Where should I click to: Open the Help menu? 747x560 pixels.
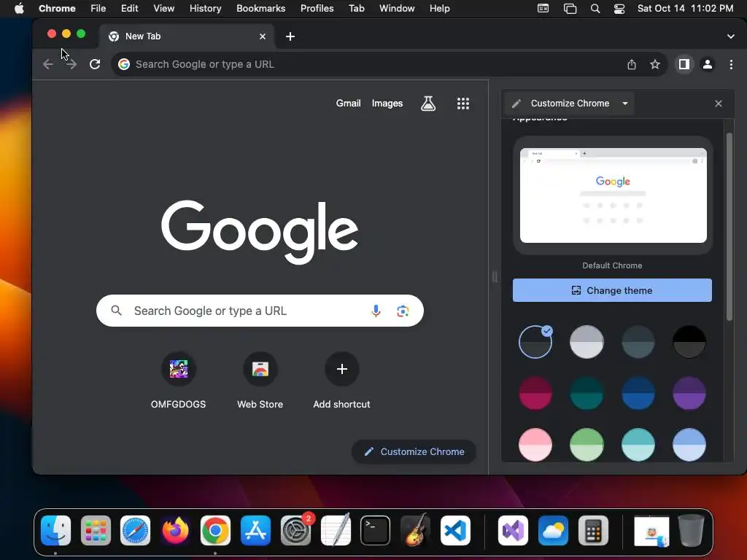click(439, 9)
